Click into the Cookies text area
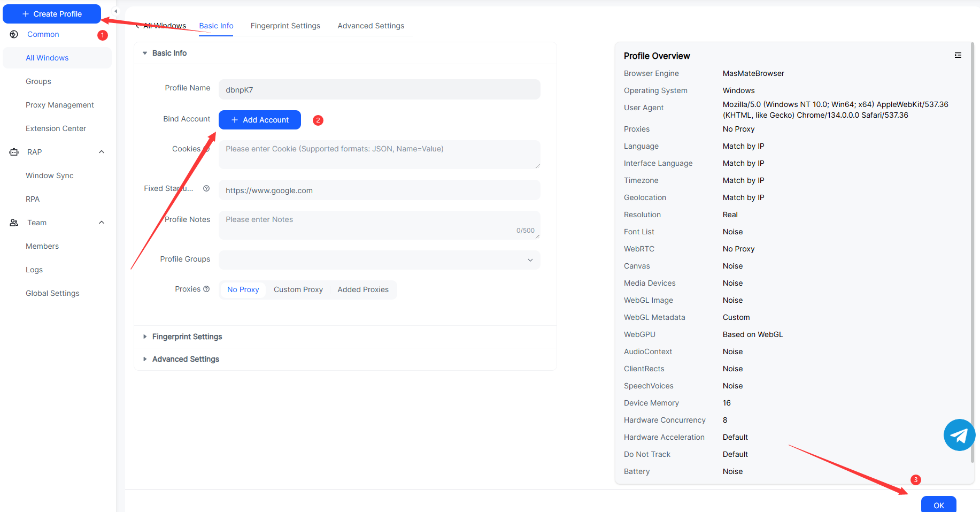 379,155
